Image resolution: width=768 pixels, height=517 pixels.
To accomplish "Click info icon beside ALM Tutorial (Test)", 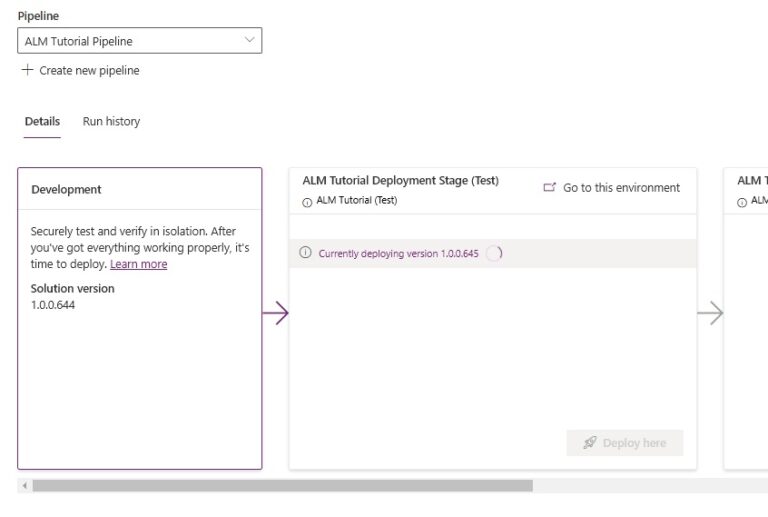I will pos(307,201).
